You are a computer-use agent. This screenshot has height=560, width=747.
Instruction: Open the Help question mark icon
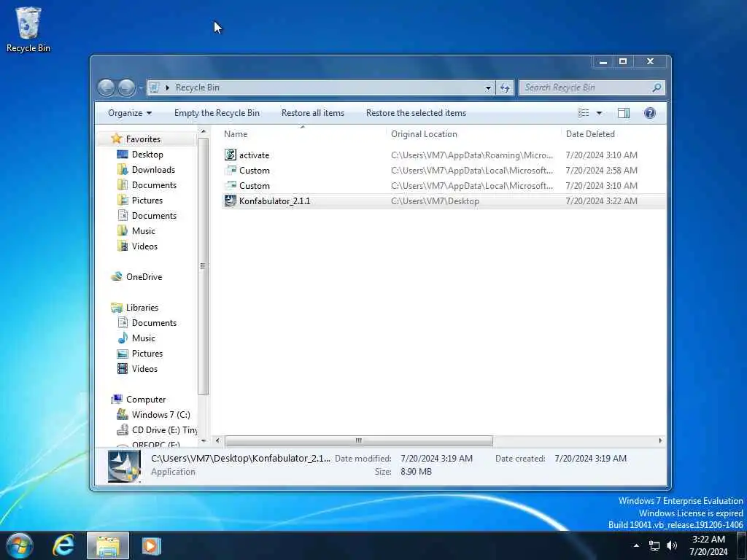(x=650, y=113)
